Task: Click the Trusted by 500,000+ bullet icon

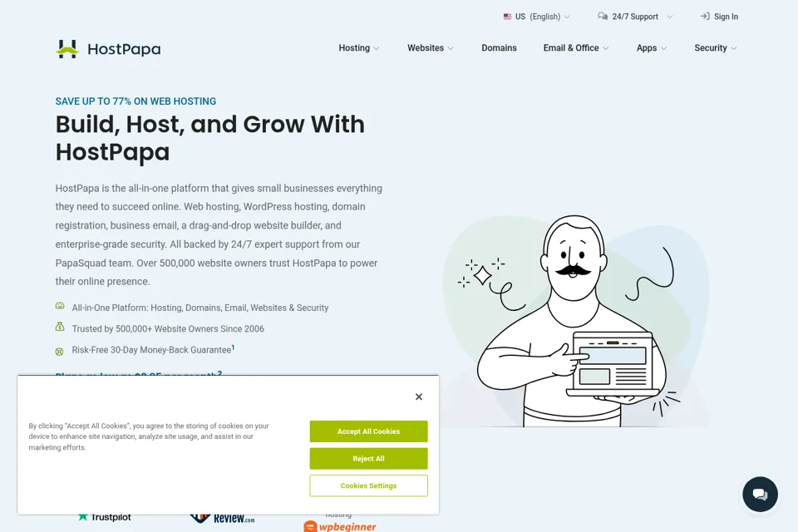Action: click(x=60, y=327)
